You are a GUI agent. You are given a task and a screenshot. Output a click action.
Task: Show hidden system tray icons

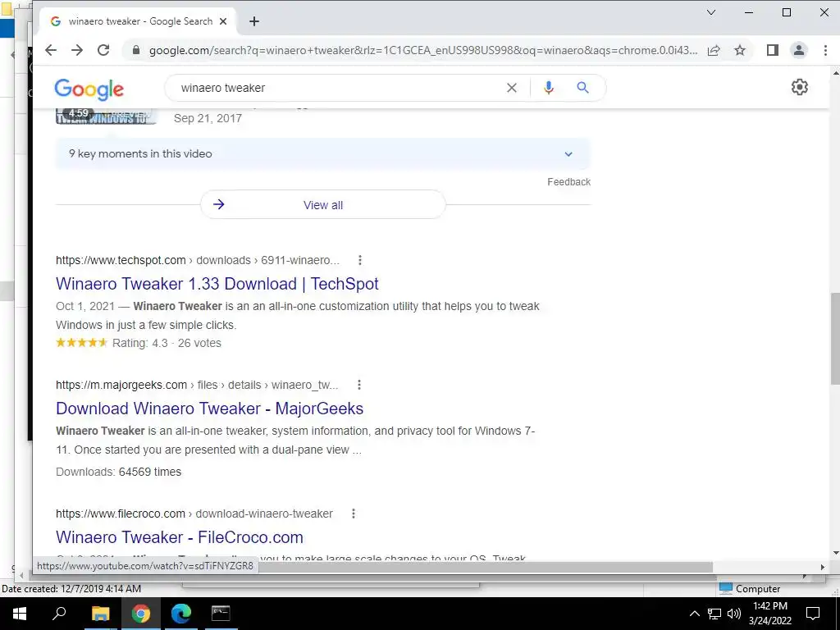point(694,614)
